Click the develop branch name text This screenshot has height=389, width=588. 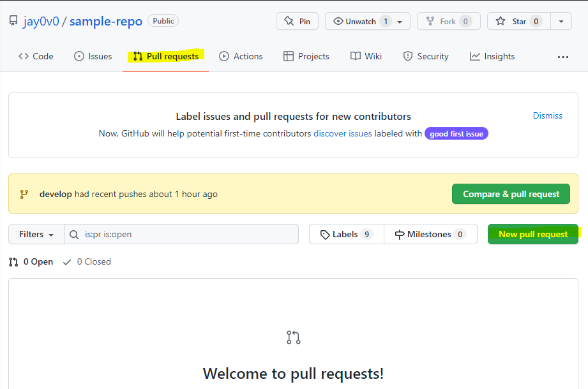click(56, 194)
